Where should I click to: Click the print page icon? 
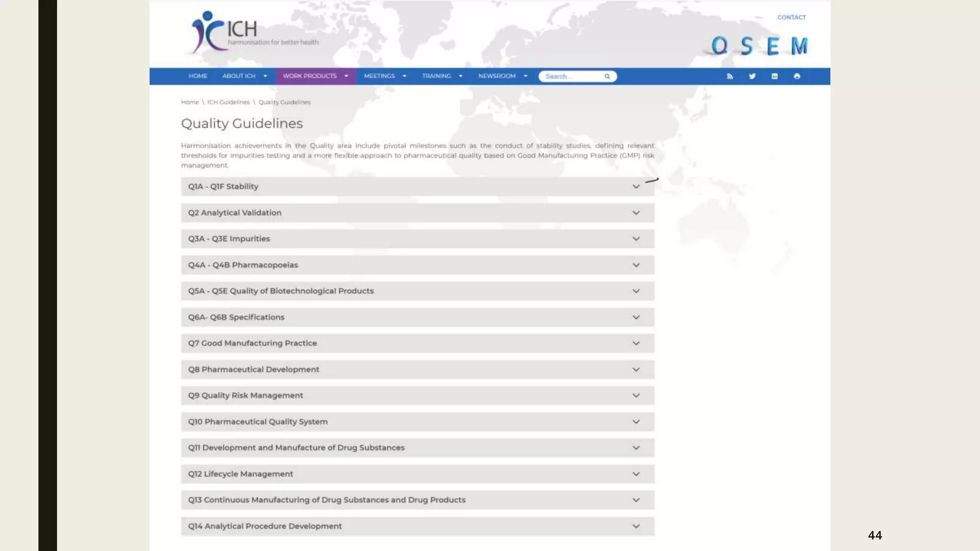coord(797,76)
